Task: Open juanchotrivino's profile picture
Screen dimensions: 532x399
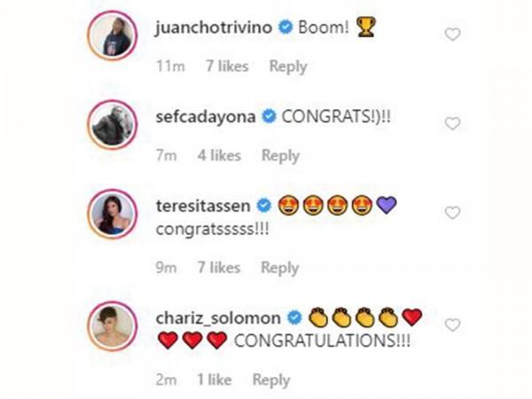Action: tap(112, 40)
